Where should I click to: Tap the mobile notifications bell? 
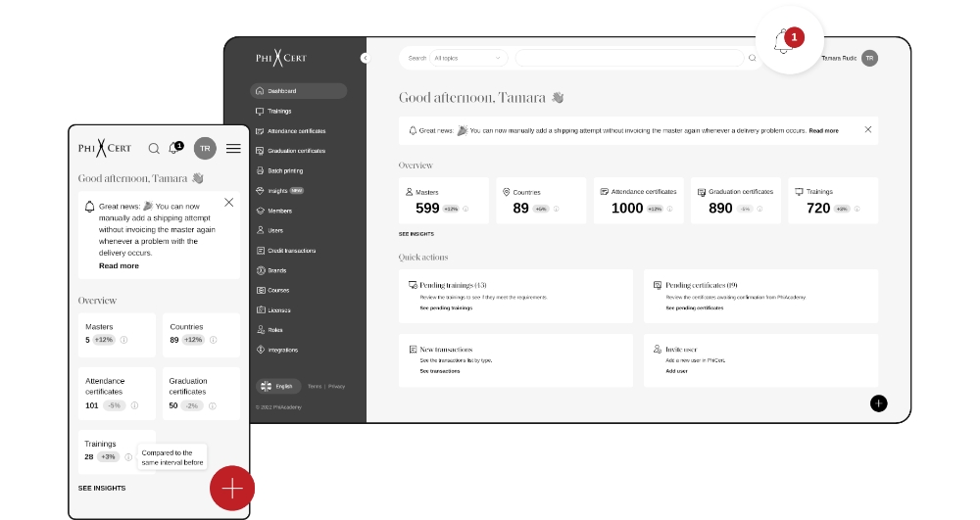[x=175, y=148]
